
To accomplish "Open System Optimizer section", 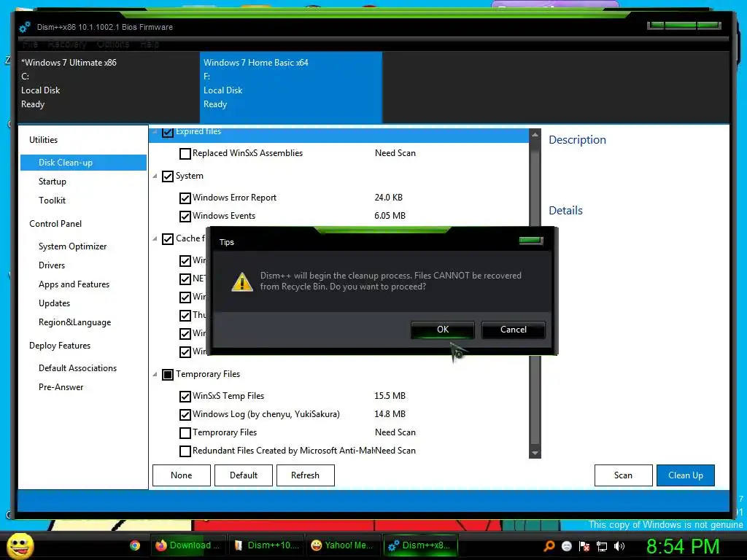I will pyautogui.click(x=72, y=246).
